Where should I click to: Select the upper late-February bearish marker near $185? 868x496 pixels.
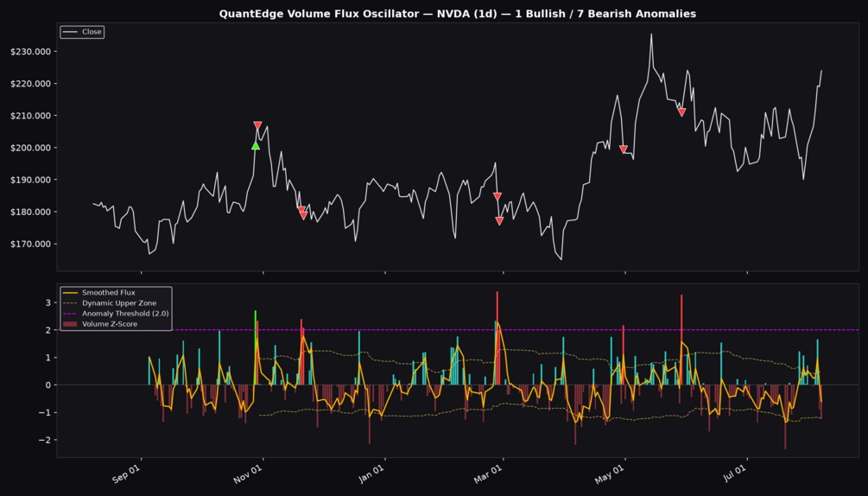(x=497, y=196)
